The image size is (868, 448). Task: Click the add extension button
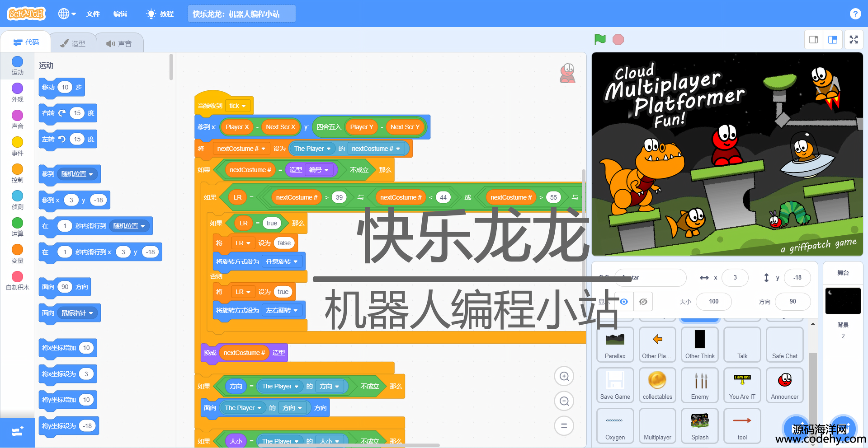click(x=18, y=432)
